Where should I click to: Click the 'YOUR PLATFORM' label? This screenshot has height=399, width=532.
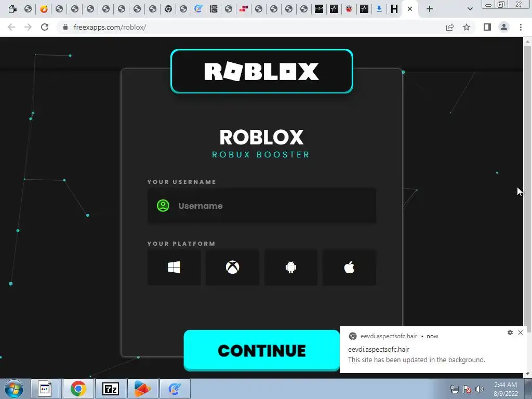point(181,244)
